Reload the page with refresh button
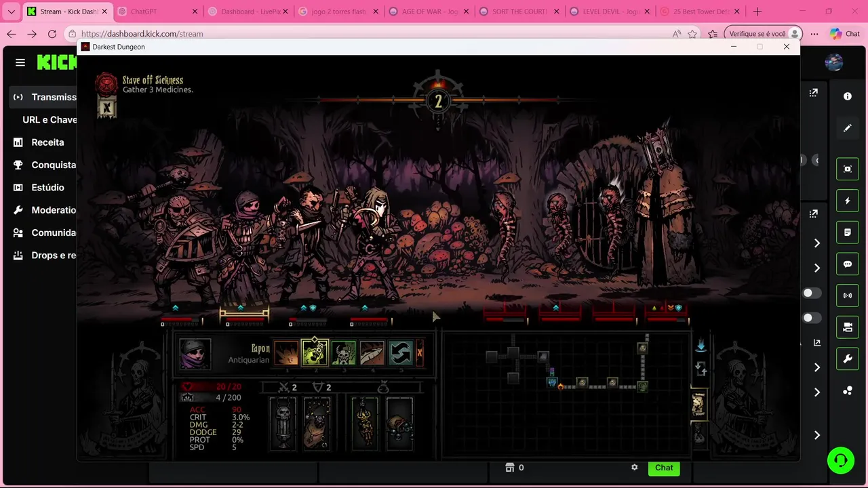This screenshot has height=488, width=868. click(x=52, y=34)
